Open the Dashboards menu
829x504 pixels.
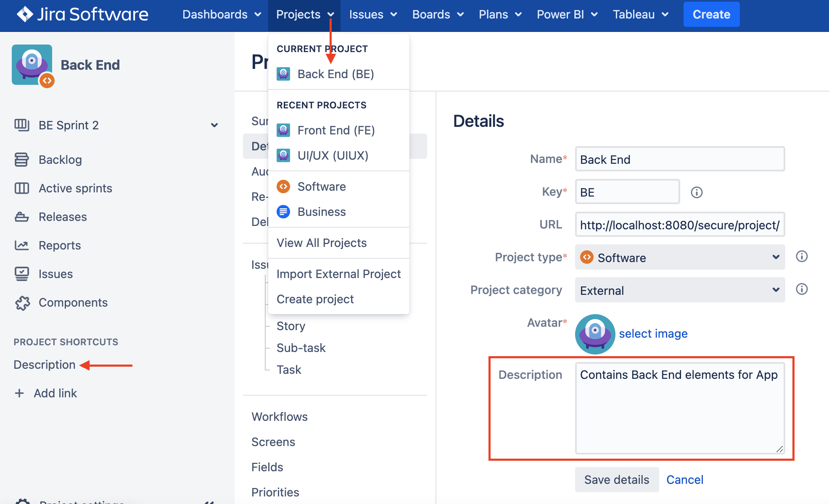tap(222, 15)
